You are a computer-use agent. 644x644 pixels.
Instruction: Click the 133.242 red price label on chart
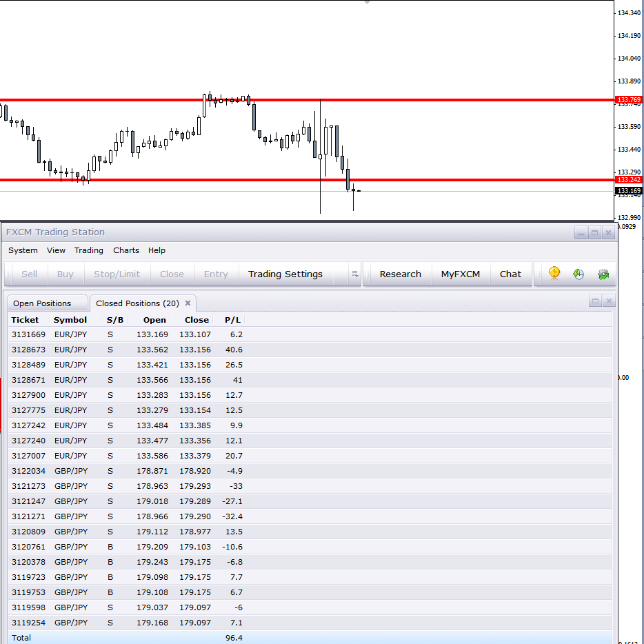pos(628,180)
